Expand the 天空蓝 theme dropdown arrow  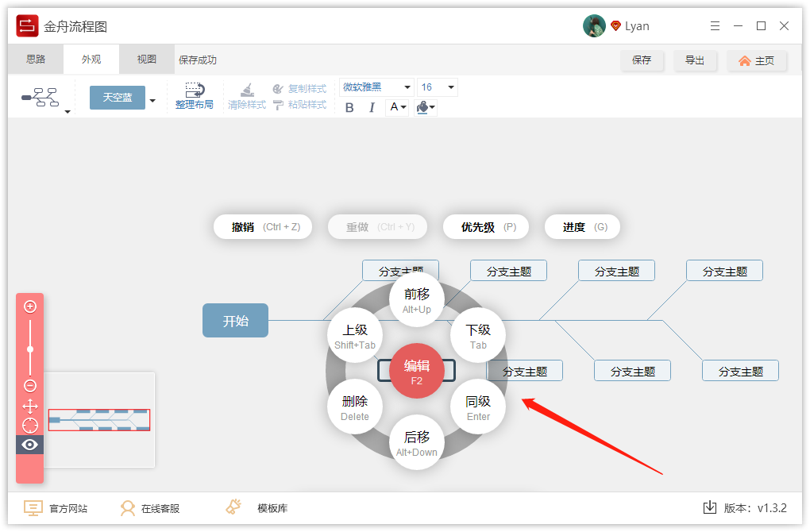tap(153, 98)
